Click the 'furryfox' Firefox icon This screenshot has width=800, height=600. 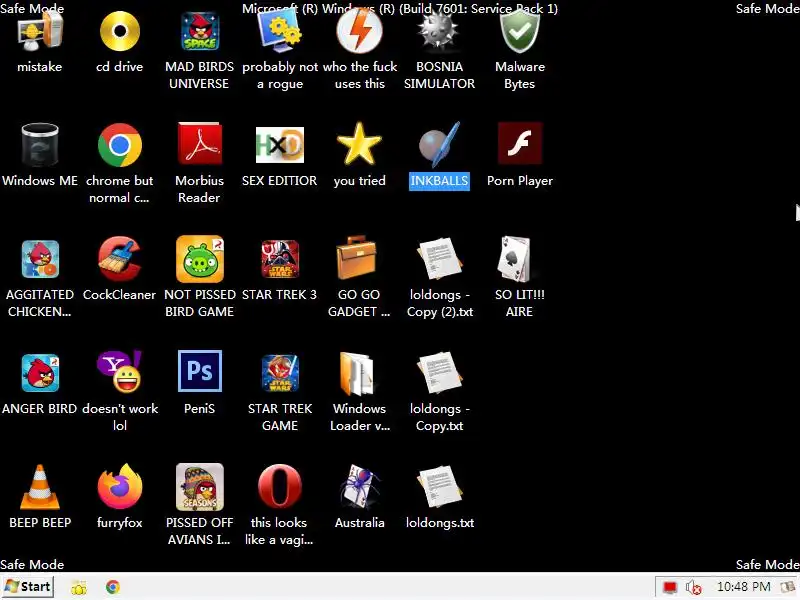click(119, 487)
